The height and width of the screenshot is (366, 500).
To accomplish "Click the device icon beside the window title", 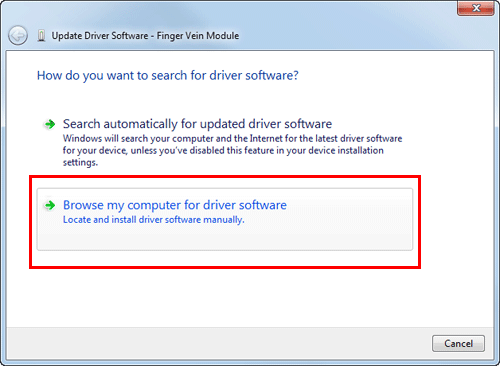I will point(41,36).
